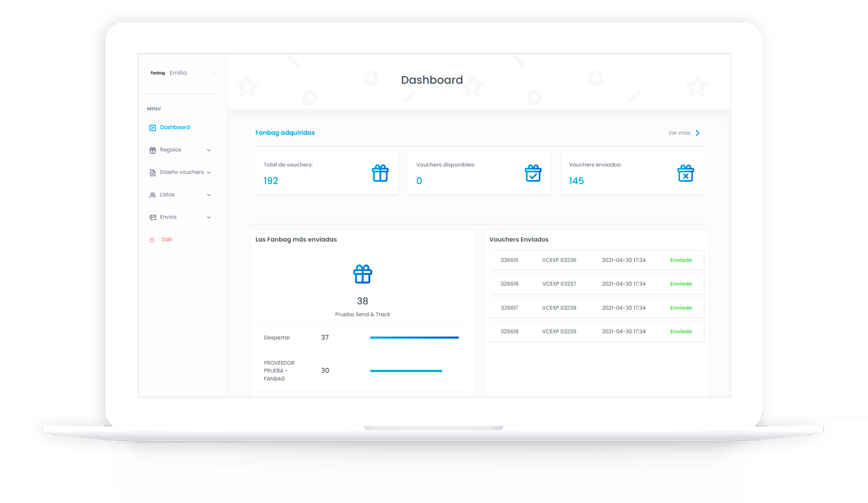868x503 pixels.
Task: Click the Diseño vouchers document icon
Action: (x=153, y=172)
